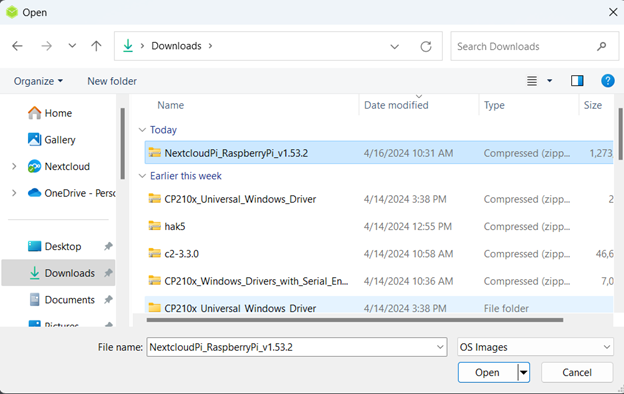Open the File name dropdown arrow
The height and width of the screenshot is (394, 624).
coord(440,347)
